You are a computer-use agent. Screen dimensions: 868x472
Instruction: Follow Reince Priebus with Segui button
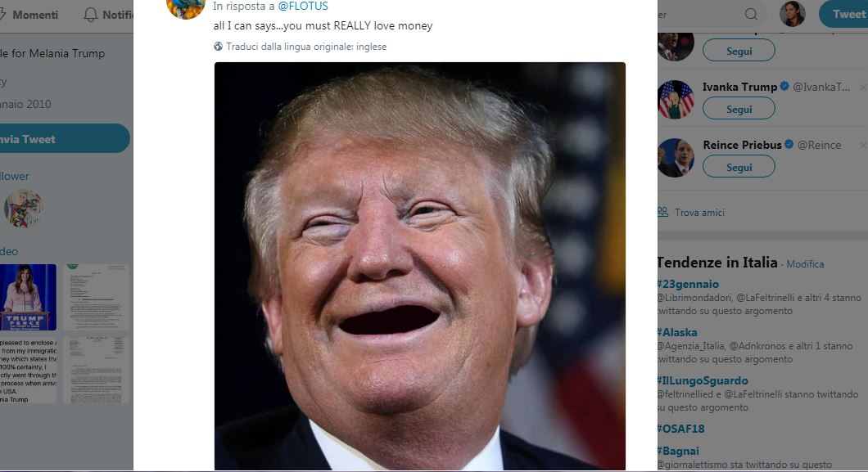(739, 167)
